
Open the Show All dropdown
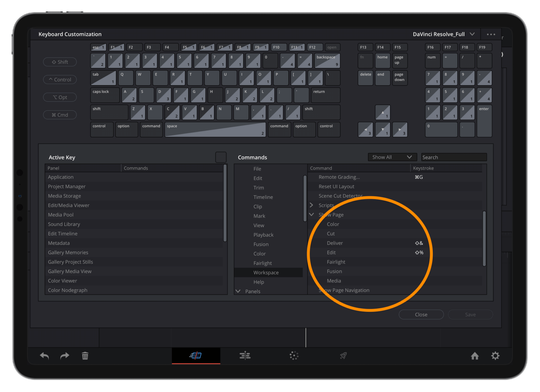[x=392, y=157]
